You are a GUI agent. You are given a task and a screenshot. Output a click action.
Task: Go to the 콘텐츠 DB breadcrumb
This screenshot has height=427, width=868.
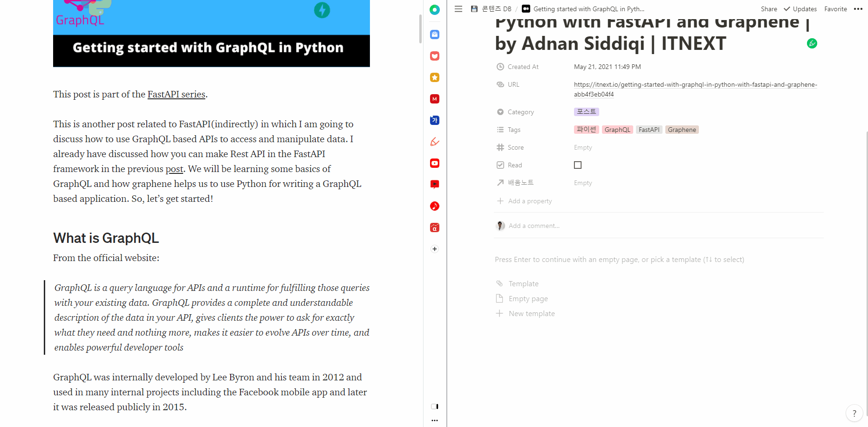[x=491, y=9]
